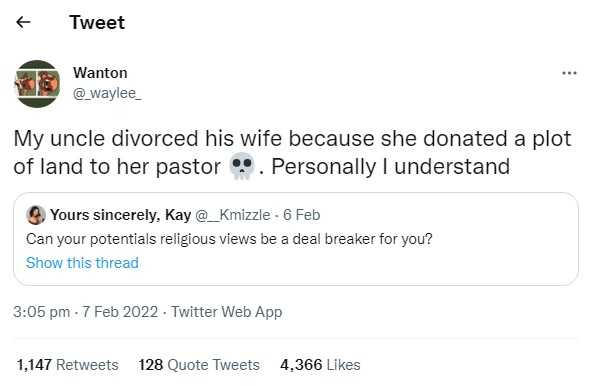The width and height of the screenshot is (591, 386).
Task: Open the Wanton display name
Action: 100,73
